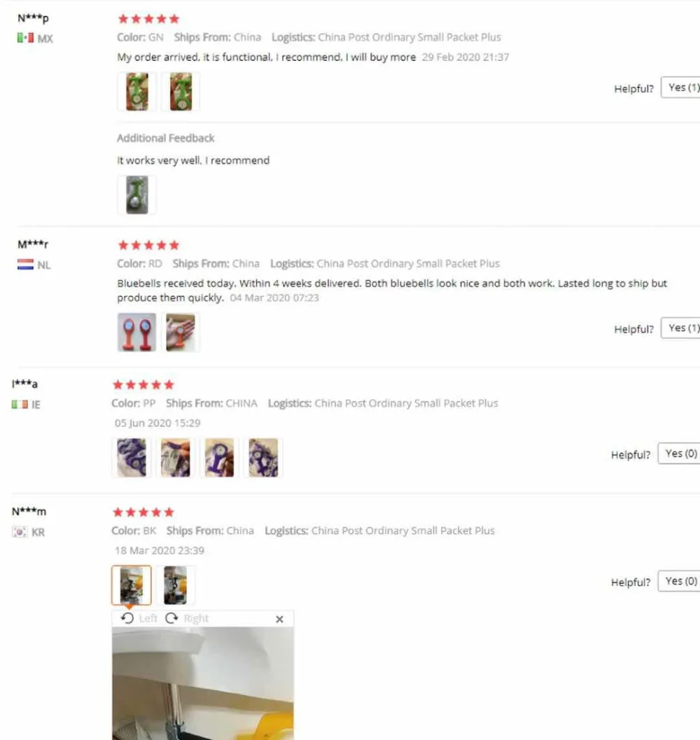Vote Yes on N***m's review

pyautogui.click(x=679, y=581)
